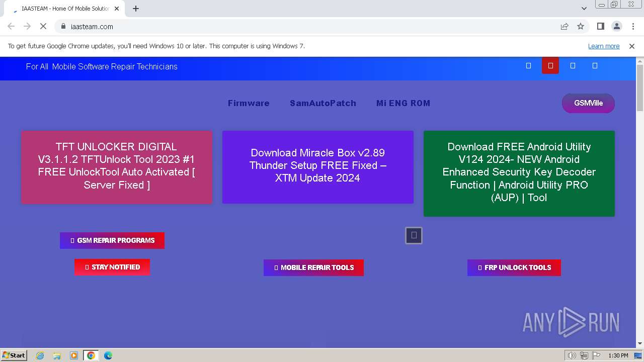644x362 pixels.
Task: Click the header text For All Mobile Software Repair Technicians
Action: (x=102, y=66)
